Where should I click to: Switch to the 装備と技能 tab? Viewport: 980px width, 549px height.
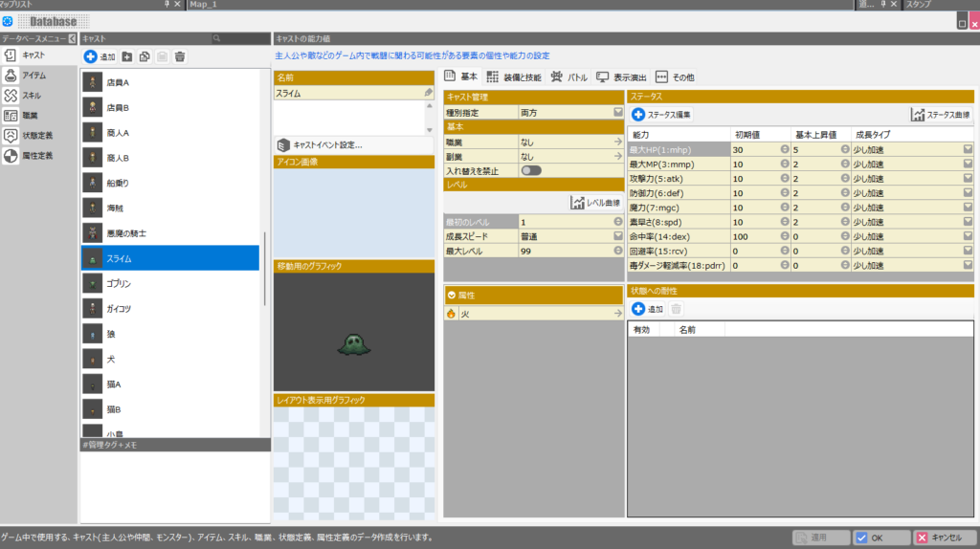pos(513,77)
